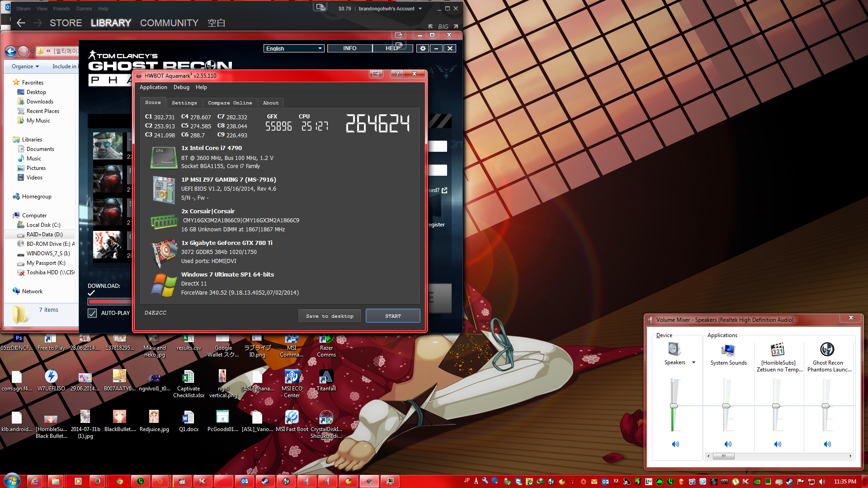This screenshot has height=488, width=868.
Task: Select Recent Places in sidebar
Action: 42,111
